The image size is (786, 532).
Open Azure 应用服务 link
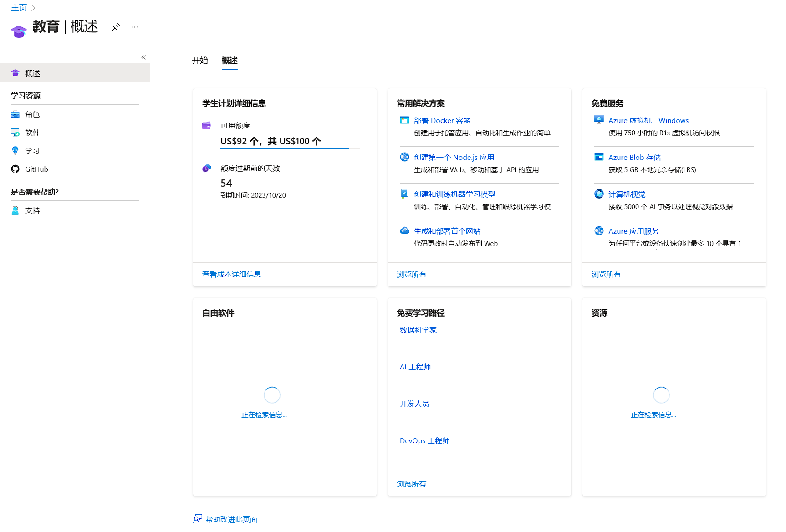click(x=633, y=231)
